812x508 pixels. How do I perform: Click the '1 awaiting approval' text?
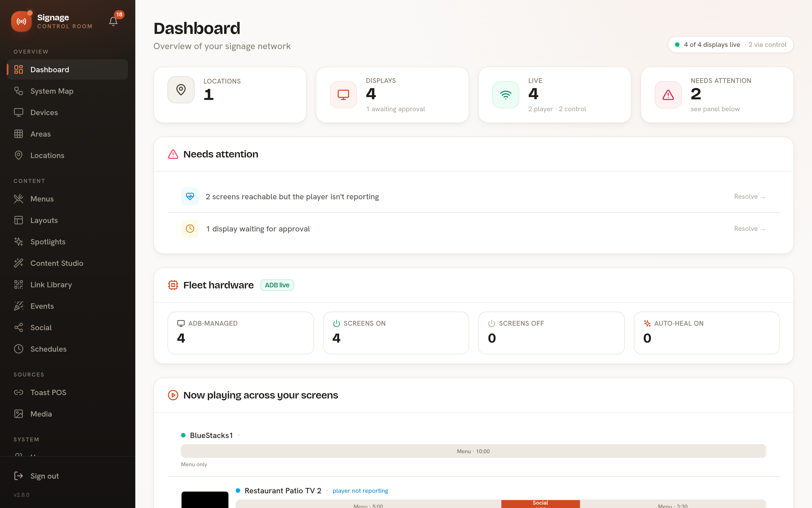(x=395, y=109)
